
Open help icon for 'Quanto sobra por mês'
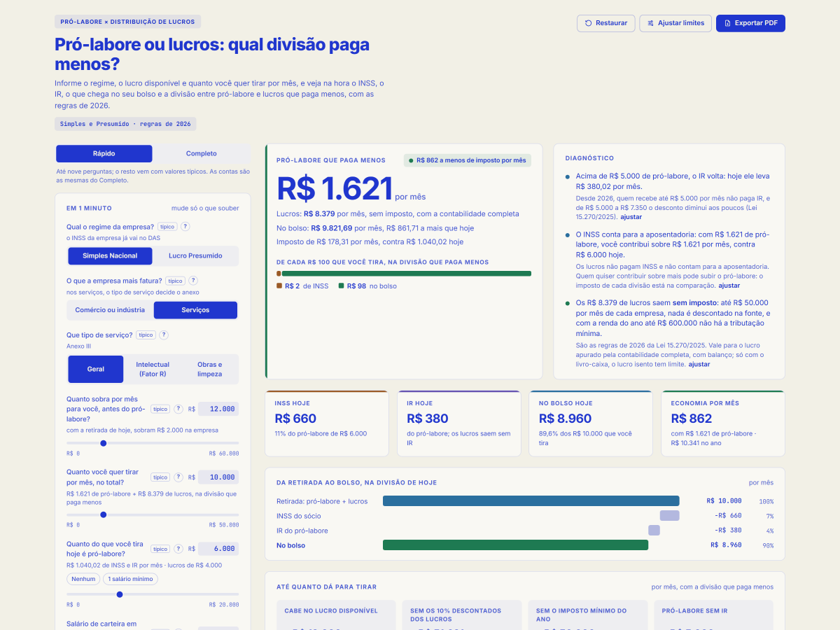click(x=178, y=409)
